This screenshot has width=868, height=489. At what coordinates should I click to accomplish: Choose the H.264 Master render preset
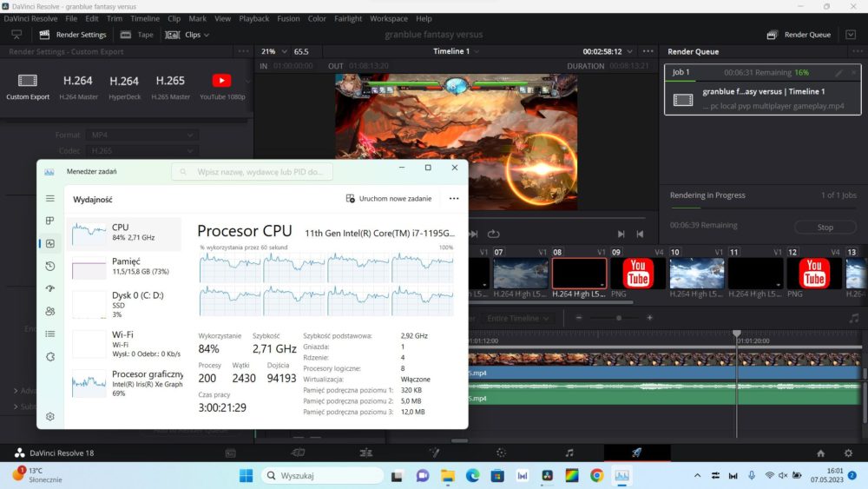pyautogui.click(x=78, y=87)
